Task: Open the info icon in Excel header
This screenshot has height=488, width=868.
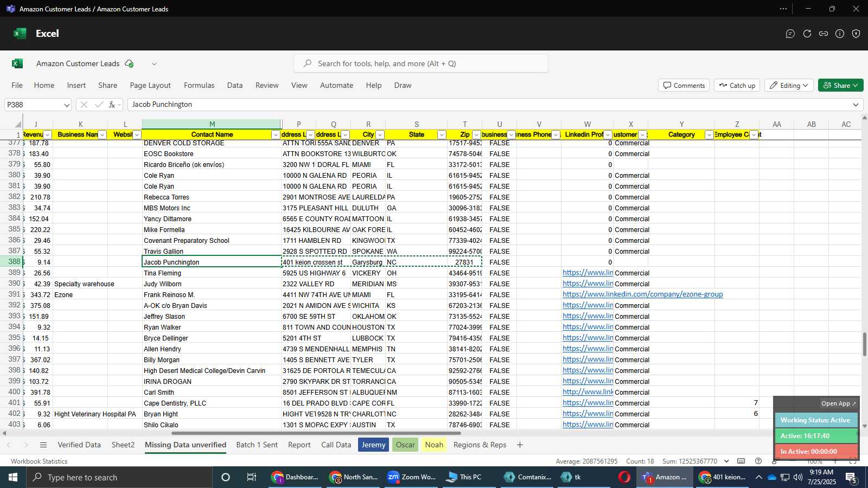Action: pos(840,34)
